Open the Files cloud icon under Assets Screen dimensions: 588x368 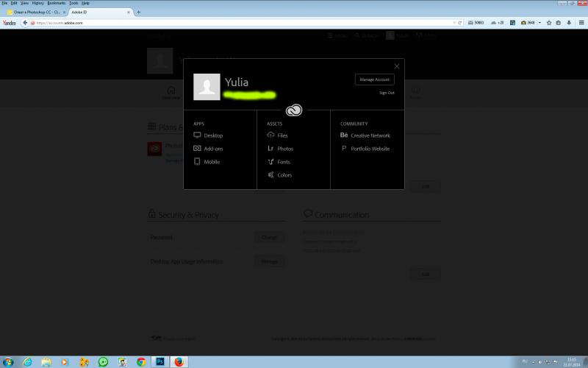270,135
